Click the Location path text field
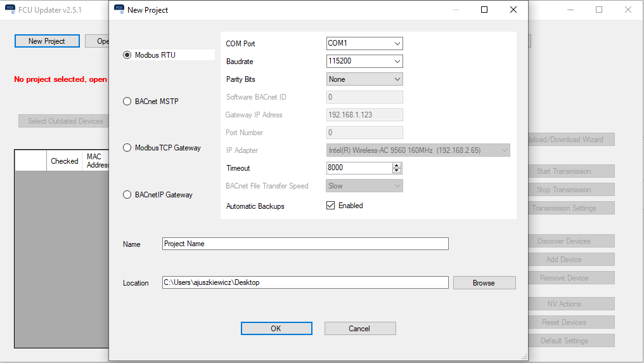Image resolution: width=644 pixels, height=363 pixels. pos(305,282)
